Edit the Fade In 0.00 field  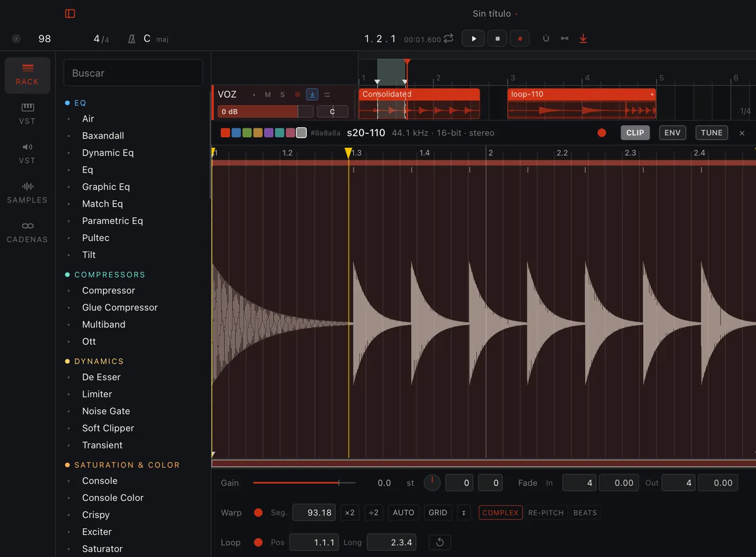pos(619,483)
